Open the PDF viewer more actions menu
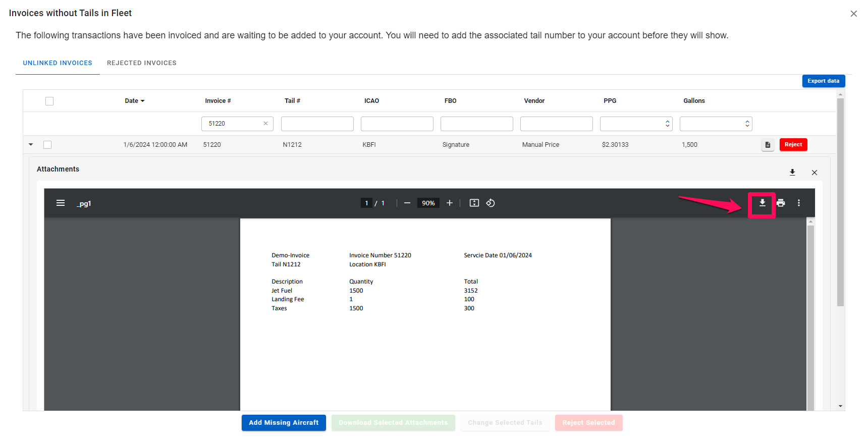Screen dimensions: 868x448 click(798, 203)
